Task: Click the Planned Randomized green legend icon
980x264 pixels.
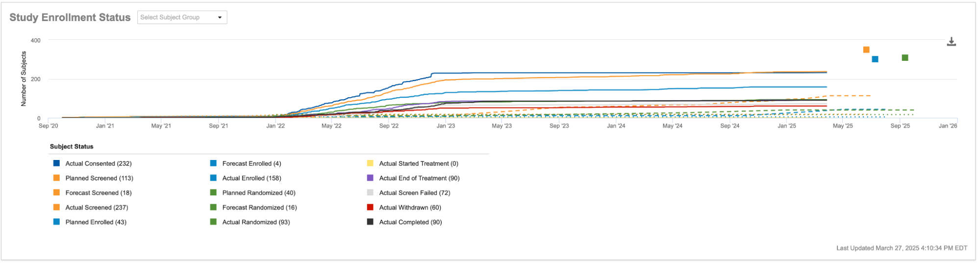Action: coord(213,193)
